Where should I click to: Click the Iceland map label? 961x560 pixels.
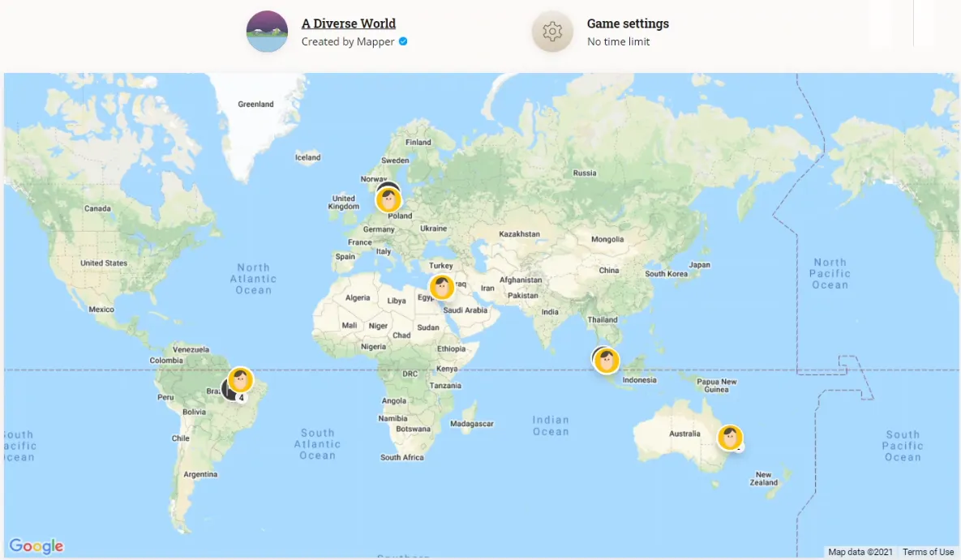[x=307, y=157]
